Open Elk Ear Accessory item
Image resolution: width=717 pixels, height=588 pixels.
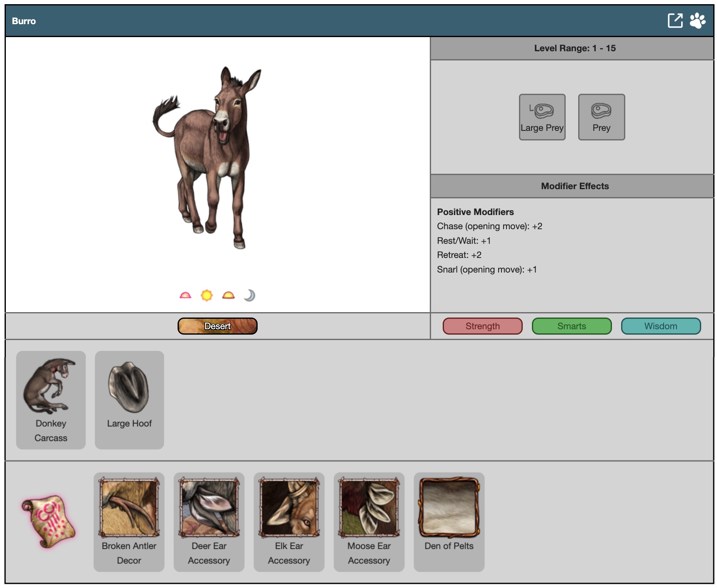289,521
